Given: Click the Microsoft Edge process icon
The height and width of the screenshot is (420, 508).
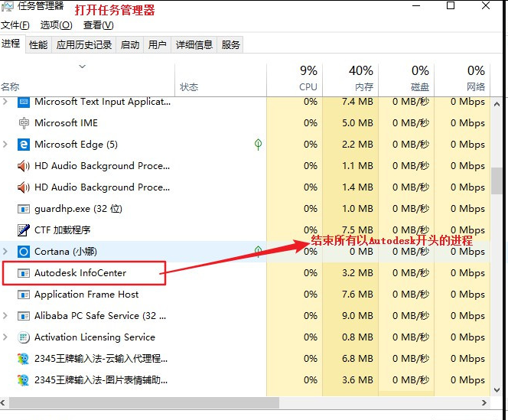Looking at the screenshot, I should pyautogui.click(x=23, y=145).
